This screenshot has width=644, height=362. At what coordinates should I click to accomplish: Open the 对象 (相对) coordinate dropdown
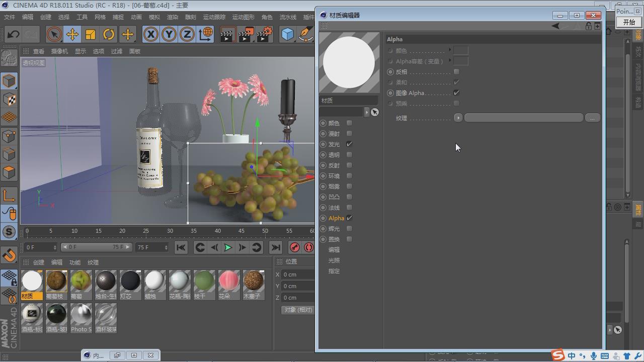298,310
